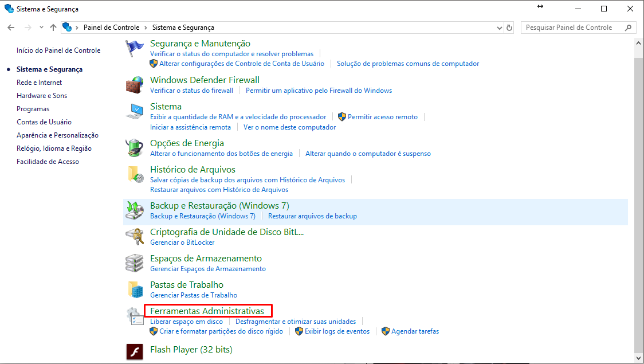
Task: Select Sistema e Segurança in the sidebar
Action: pyautogui.click(x=49, y=69)
